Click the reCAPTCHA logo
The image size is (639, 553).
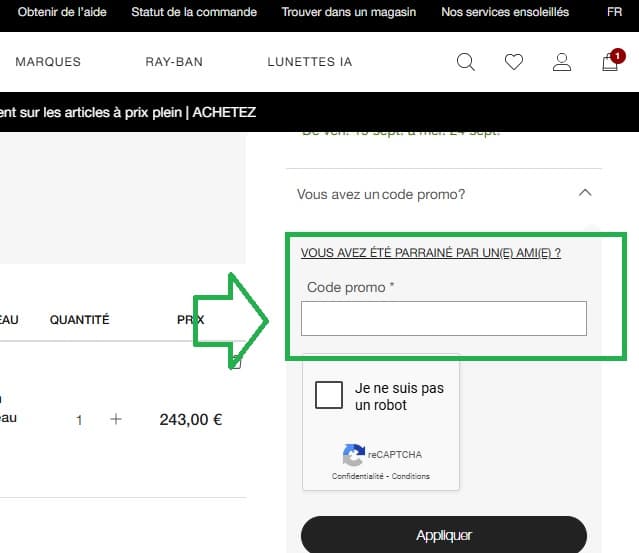[x=353, y=455]
